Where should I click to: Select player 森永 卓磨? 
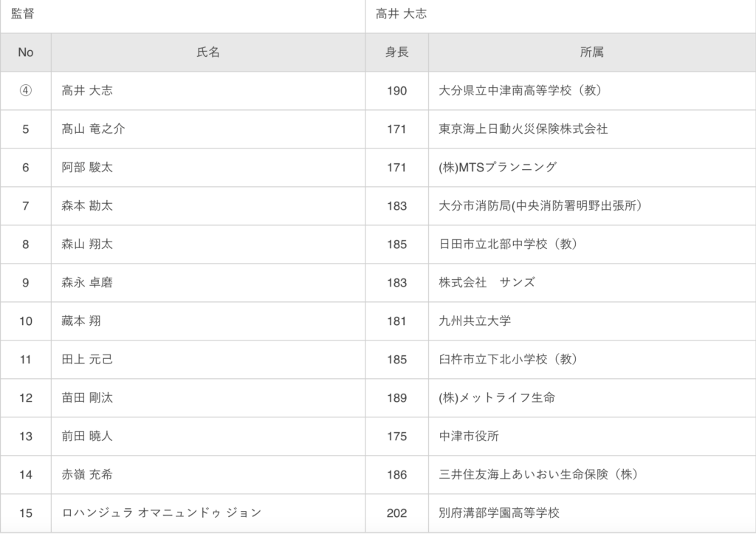pyautogui.click(x=87, y=283)
